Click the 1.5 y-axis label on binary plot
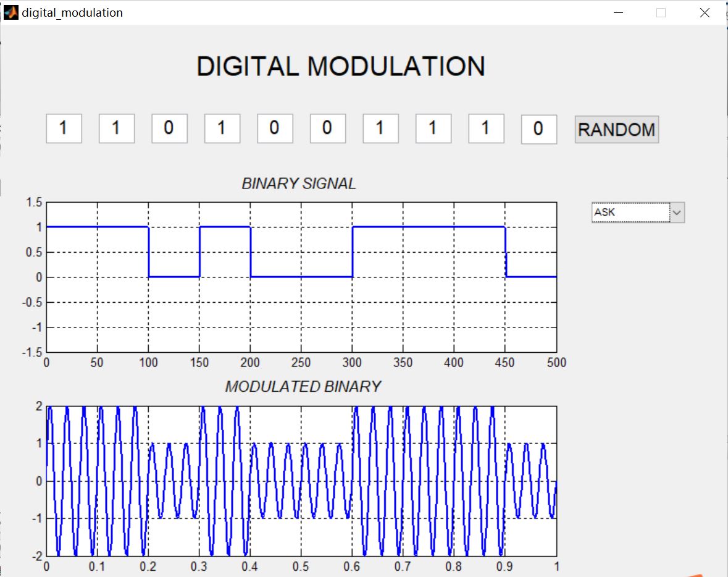The width and height of the screenshot is (728, 577). tap(34, 202)
